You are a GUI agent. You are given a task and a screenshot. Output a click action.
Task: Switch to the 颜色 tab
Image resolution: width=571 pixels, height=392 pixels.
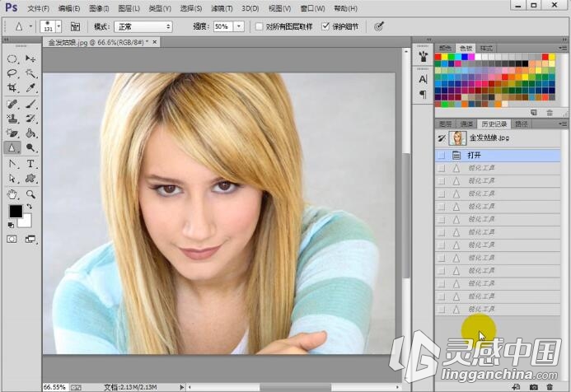(x=445, y=48)
